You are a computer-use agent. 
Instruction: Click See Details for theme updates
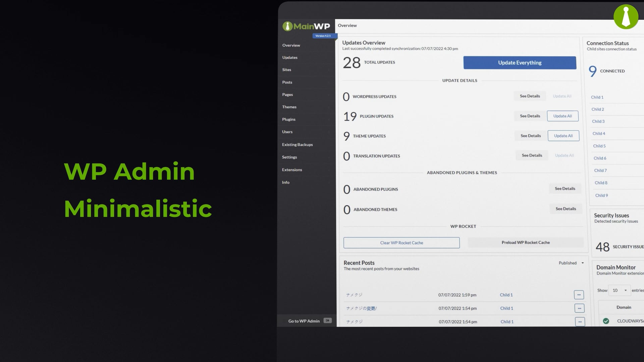pos(531,136)
